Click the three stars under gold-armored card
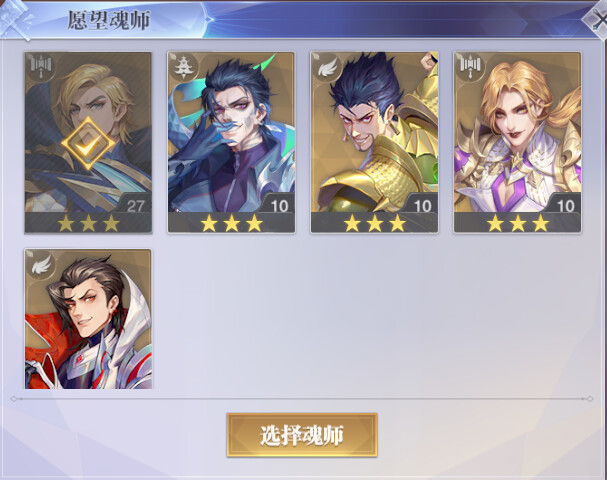This screenshot has width=607, height=480. pos(375,223)
